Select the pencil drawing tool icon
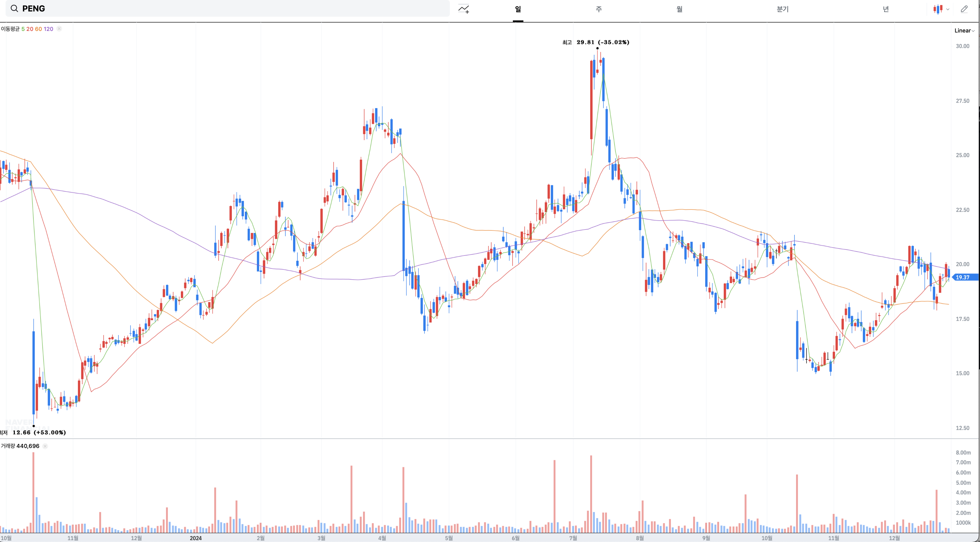Screen dimensions: 980x542 pyautogui.click(x=964, y=9)
